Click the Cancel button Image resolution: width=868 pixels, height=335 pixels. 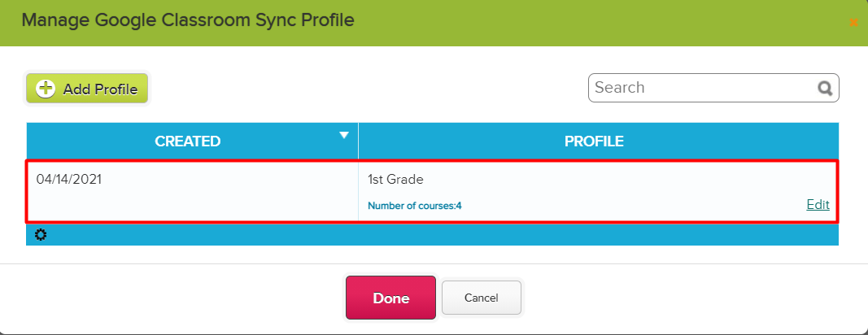481,298
